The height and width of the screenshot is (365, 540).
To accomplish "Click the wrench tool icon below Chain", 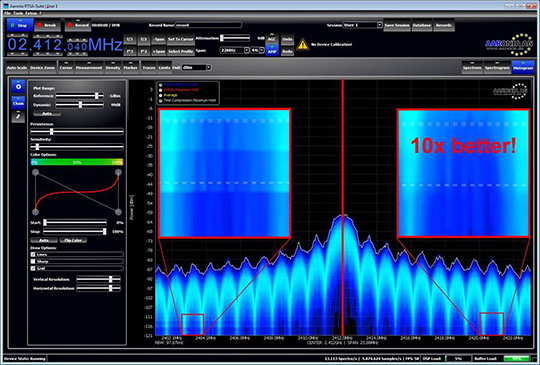I will [x=18, y=116].
